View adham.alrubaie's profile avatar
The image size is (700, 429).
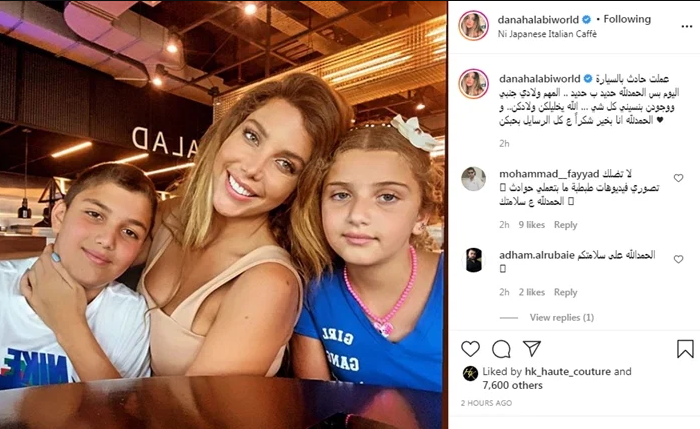(x=473, y=260)
